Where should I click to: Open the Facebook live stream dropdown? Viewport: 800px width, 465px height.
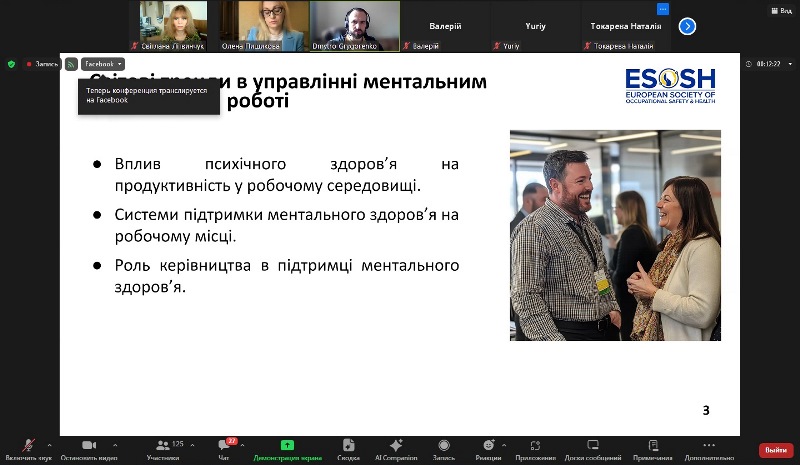point(103,64)
